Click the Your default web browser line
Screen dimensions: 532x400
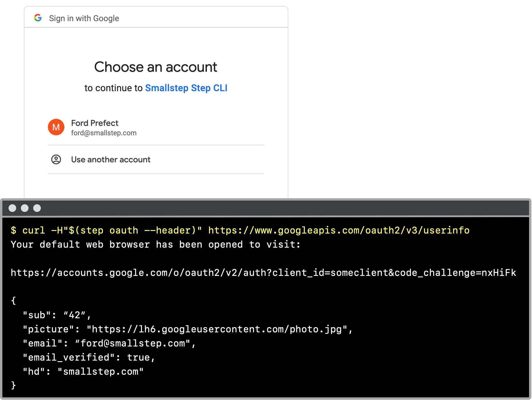click(155, 244)
